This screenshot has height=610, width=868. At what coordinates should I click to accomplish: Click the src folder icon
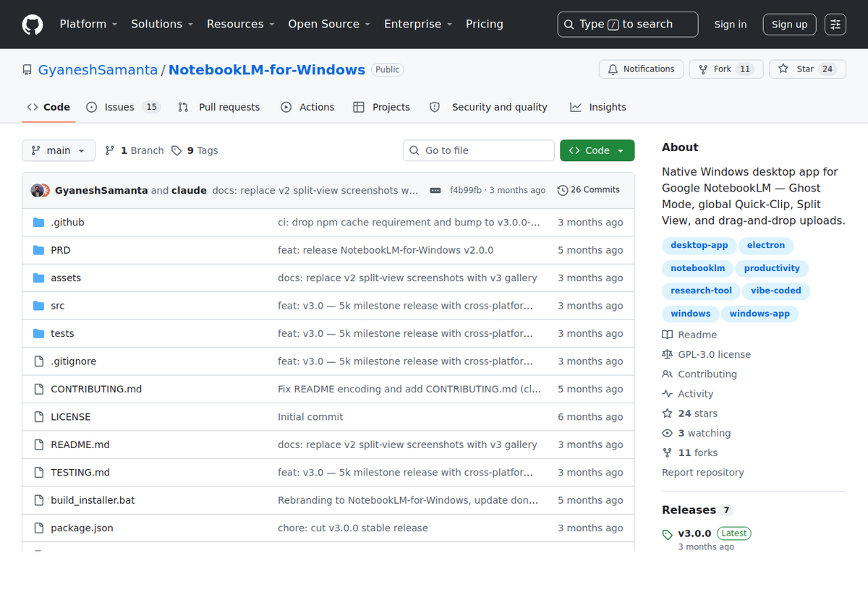tap(39, 306)
